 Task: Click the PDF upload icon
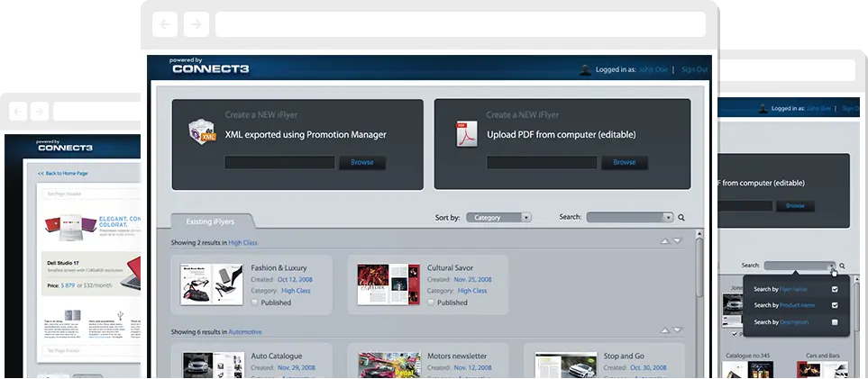pyautogui.click(x=464, y=134)
